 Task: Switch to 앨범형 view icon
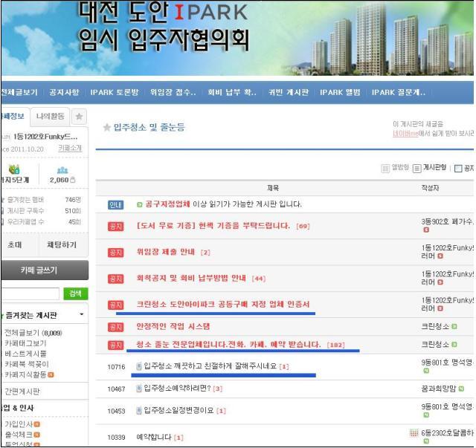pos(385,169)
